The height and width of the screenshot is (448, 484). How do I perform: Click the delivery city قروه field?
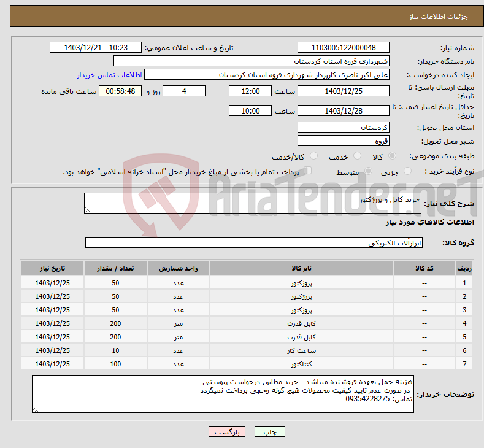click(344, 141)
